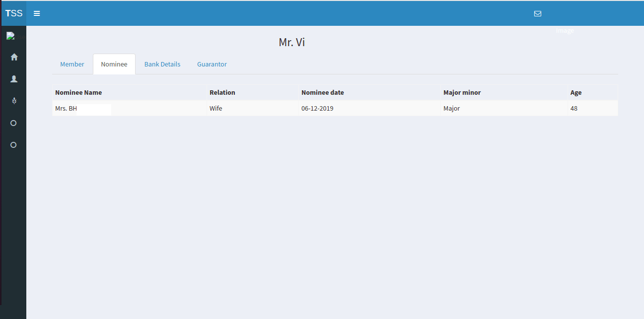Click the Age column header
Viewport: 644px width, 319px height.
pos(576,93)
